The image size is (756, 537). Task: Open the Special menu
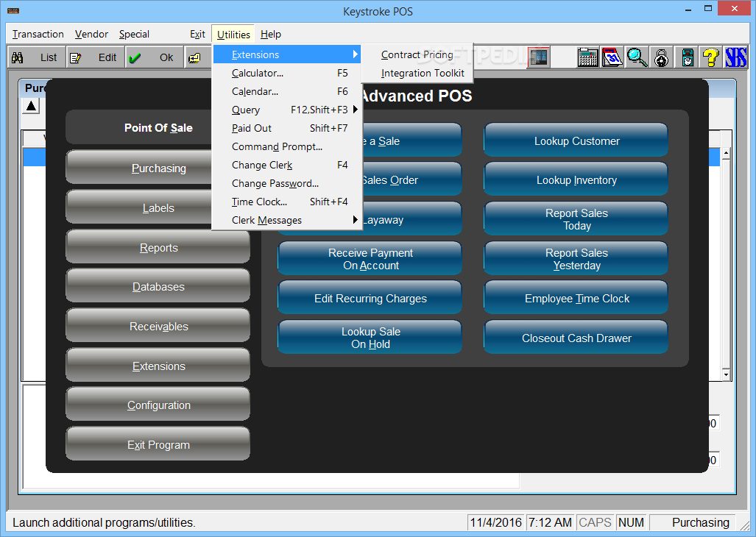[x=134, y=34]
